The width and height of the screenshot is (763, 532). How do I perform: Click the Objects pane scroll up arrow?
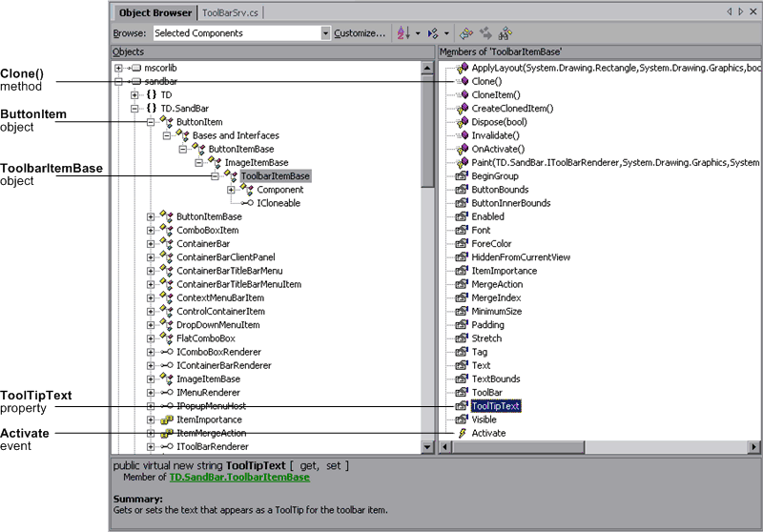click(x=427, y=68)
